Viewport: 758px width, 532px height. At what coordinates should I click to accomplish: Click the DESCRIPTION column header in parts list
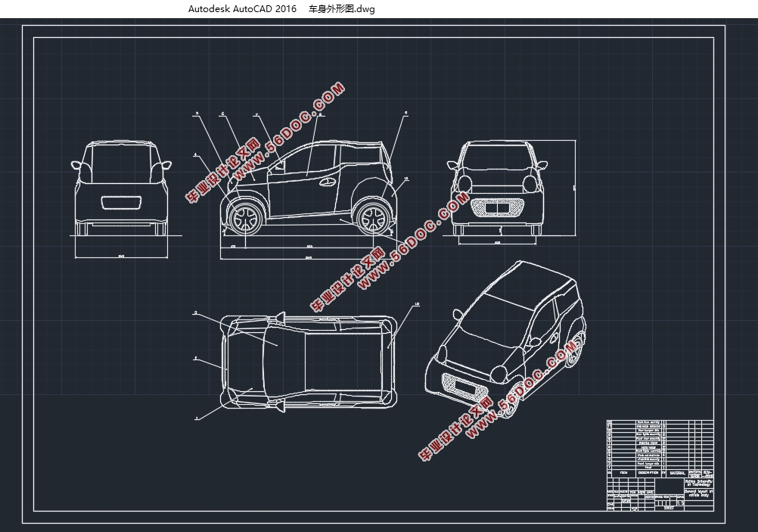coord(647,472)
